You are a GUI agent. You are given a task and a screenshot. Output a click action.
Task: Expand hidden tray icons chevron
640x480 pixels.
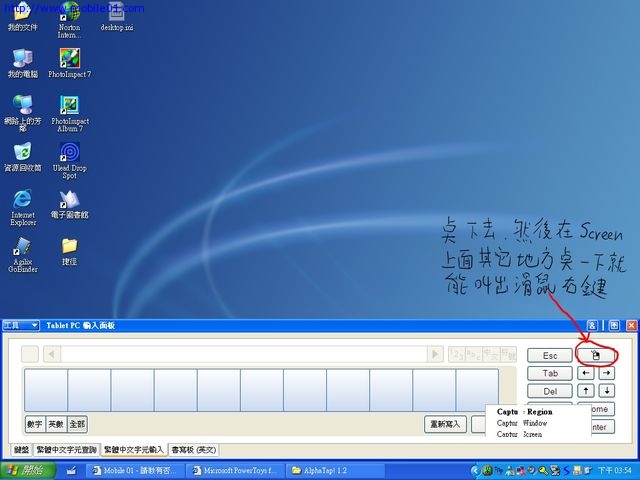(x=475, y=471)
